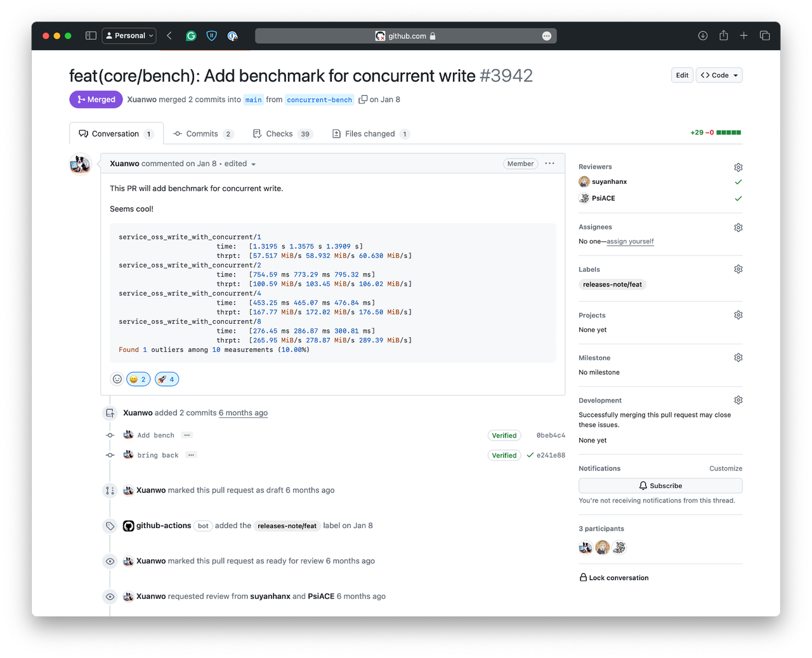Screen dimensions: 812x658
Task: Expand the edited history dropdown on the comment
Action: [253, 164]
